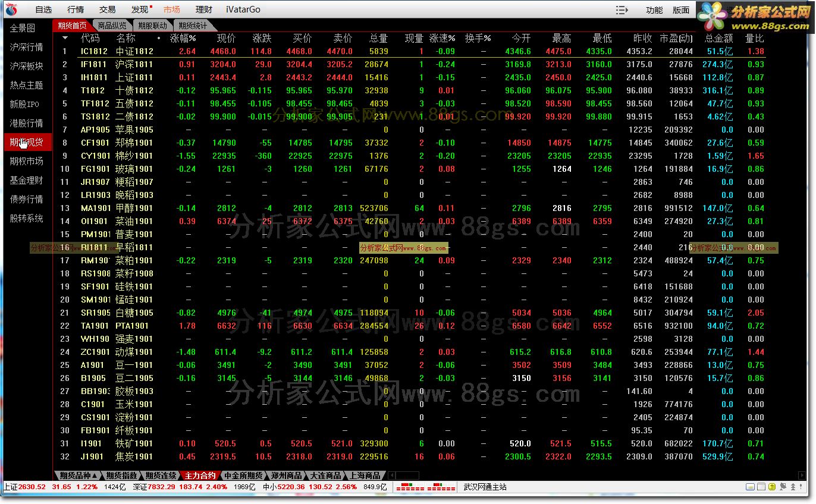Click 武汉网通主站 server label
This screenshot has width=816, height=504.
(x=485, y=487)
